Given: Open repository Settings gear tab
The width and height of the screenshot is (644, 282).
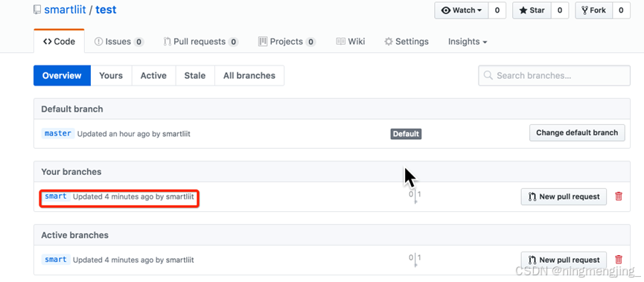Looking at the screenshot, I should [x=407, y=42].
